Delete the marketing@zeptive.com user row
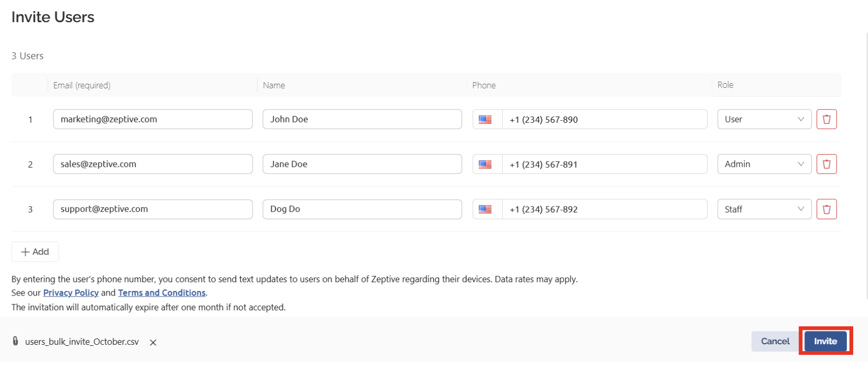Image resolution: width=868 pixels, height=376 pixels. point(826,119)
